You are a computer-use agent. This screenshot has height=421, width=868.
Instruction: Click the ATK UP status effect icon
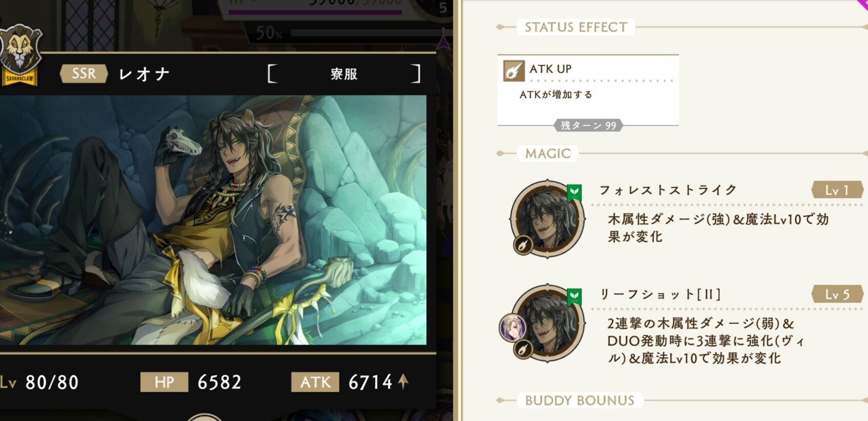click(513, 71)
